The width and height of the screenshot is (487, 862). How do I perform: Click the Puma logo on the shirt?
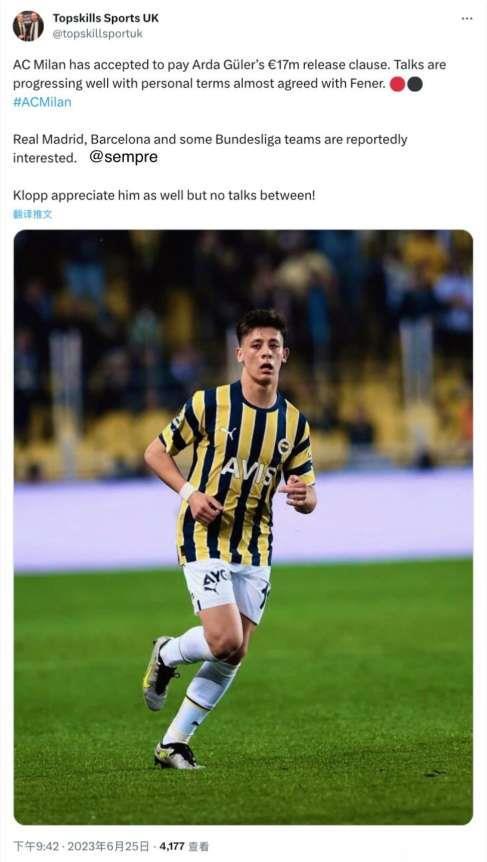coord(228,433)
